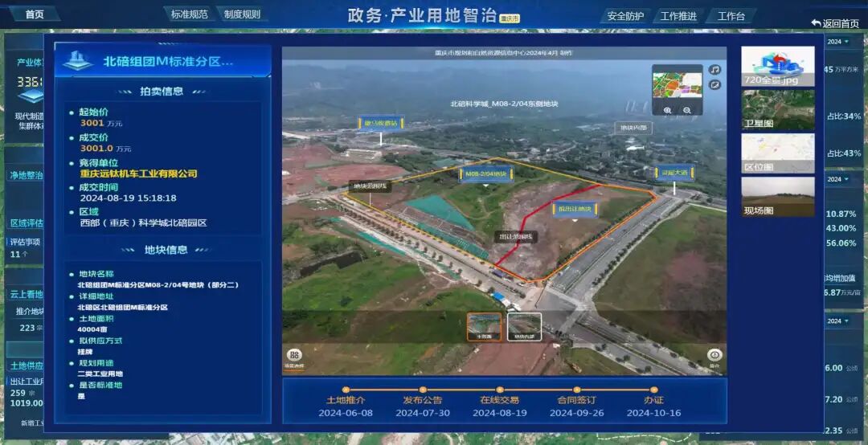Click the 地块信息 section header
The height and width of the screenshot is (445, 868).
166,250
